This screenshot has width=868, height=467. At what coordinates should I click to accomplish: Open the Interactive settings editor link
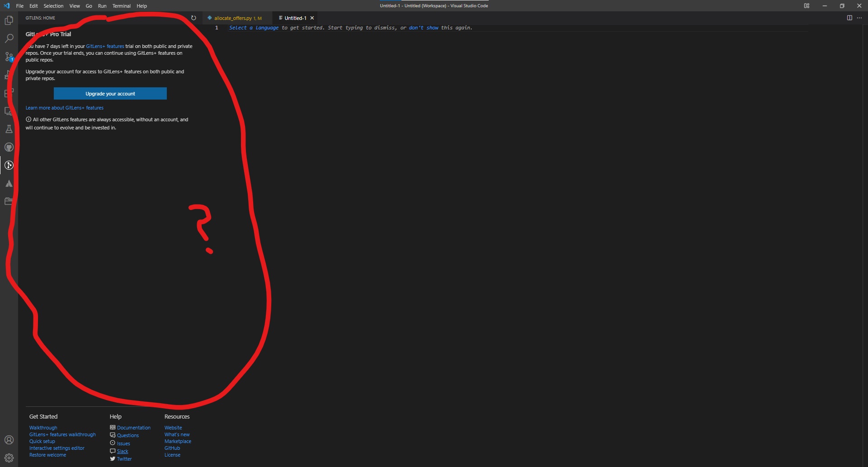(x=57, y=448)
